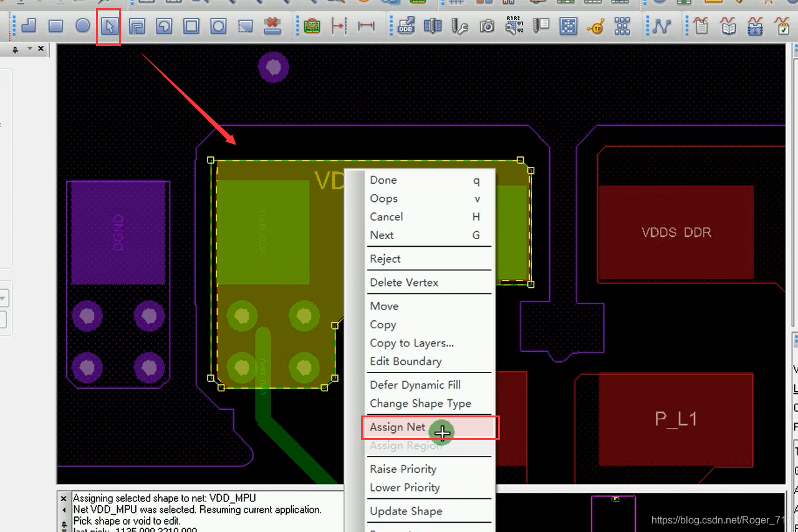Screen dimensions: 798x532
Task: Expand the dropdown in left panel
Action: point(3,298)
